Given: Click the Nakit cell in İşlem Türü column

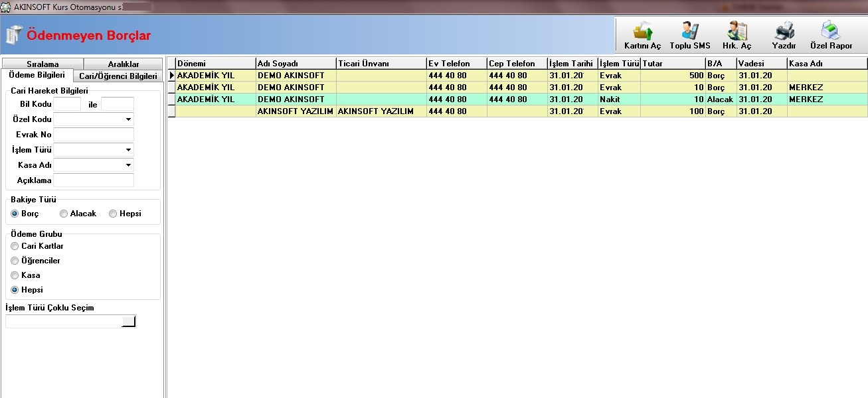Looking at the screenshot, I should (x=619, y=99).
